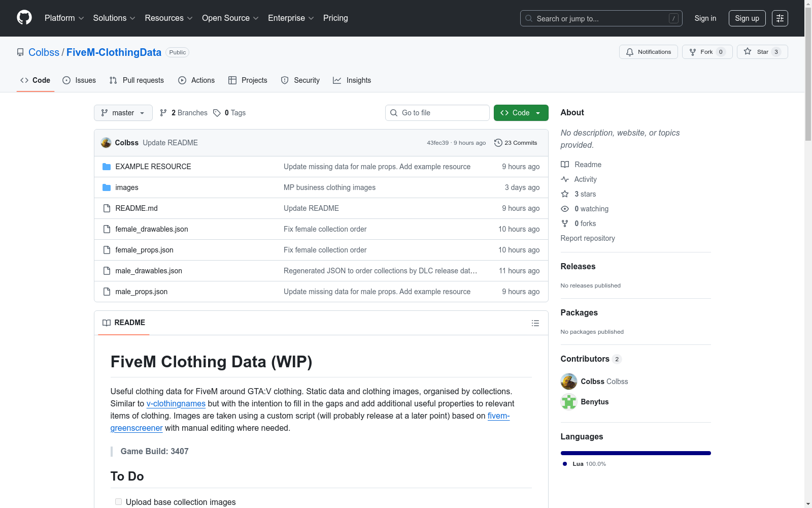The width and height of the screenshot is (812, 508).
Task: Click the Sign in link
Action: [x=705, y=18]
